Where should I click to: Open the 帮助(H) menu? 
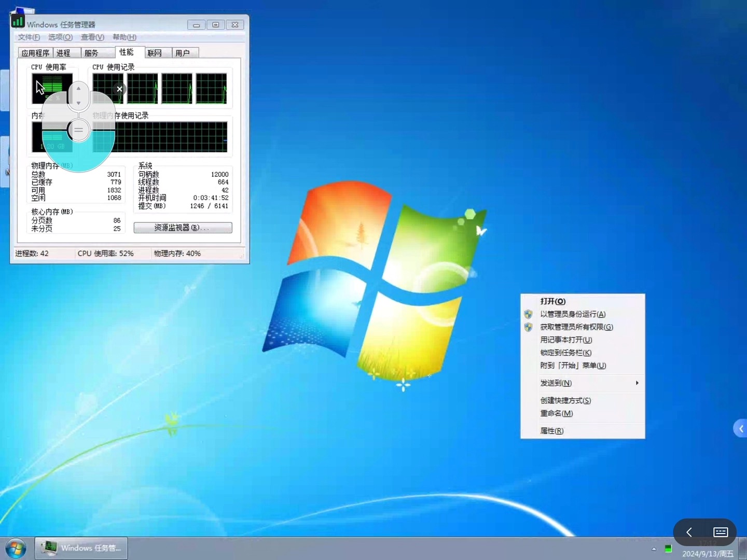click(125, 37)
